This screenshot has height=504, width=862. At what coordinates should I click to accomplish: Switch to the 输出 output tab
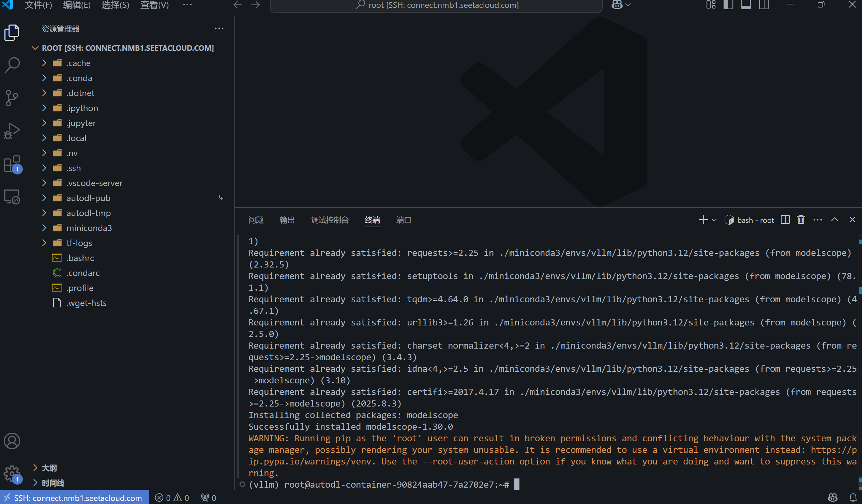[287, 220]
